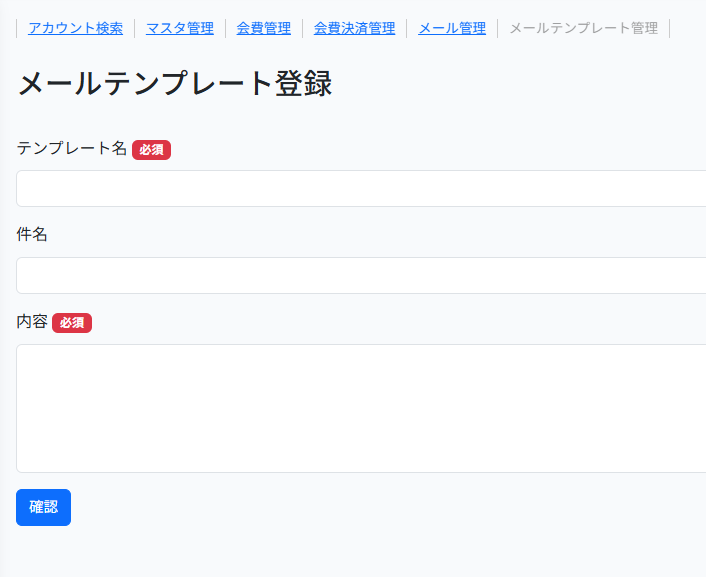Select the 会費管理 menu link
The height and width of the screenshot is (577, 706).
[x=264, y=28]
